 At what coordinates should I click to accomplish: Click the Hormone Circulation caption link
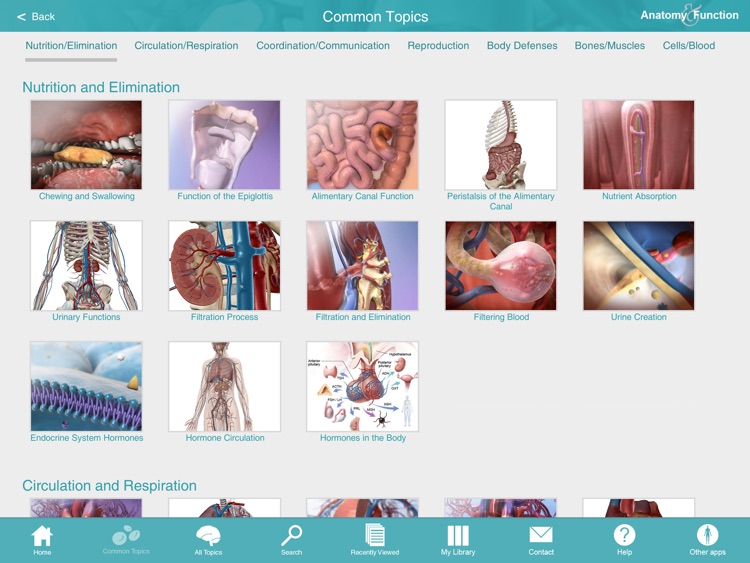[225, 438]
